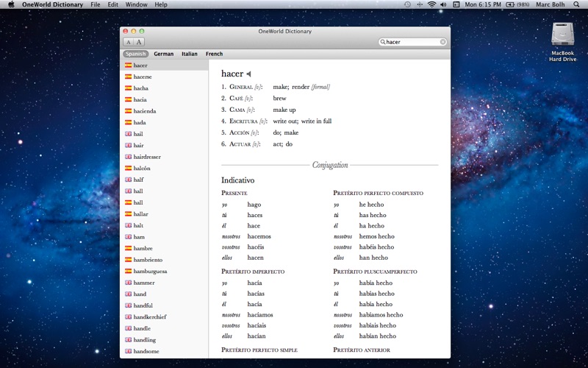Select the 'handle' entry in the list
Image resolution: width=588 pixels, height=368 pixels.
click(x=164, y=328)
